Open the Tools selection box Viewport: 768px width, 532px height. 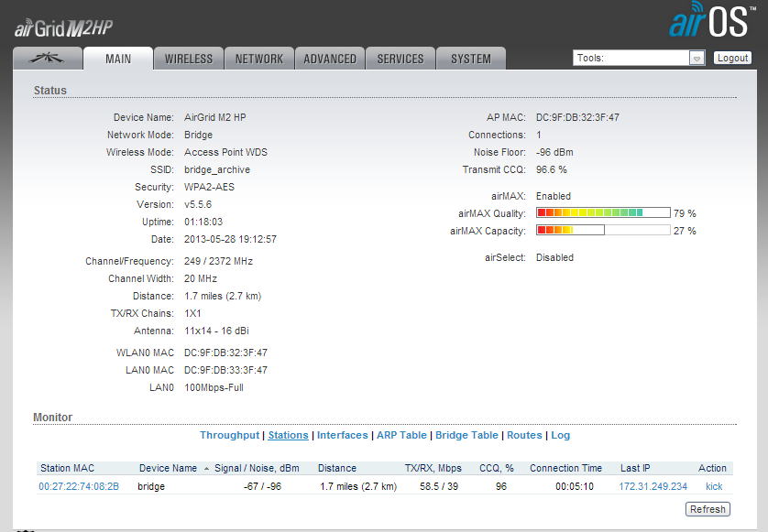pos(631,58)
